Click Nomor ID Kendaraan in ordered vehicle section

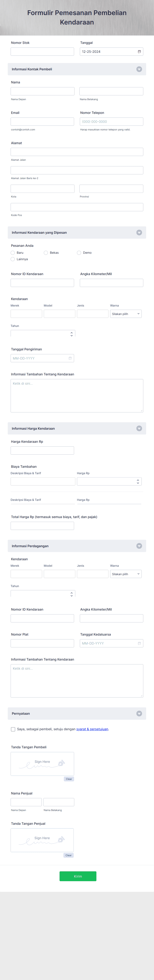click(x=42, y=283)
